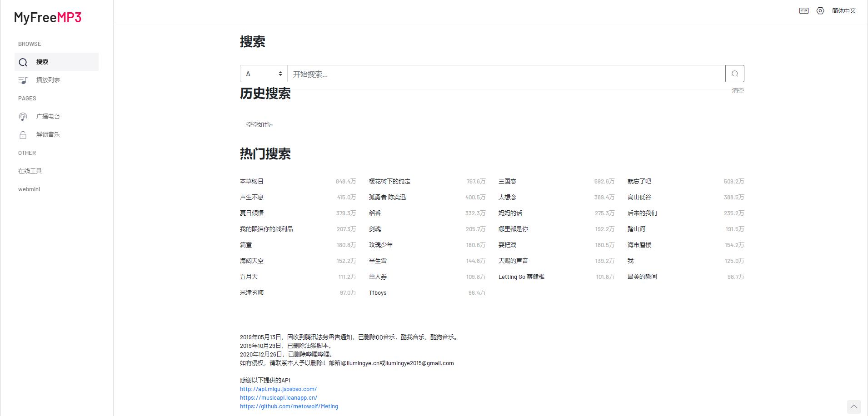Open the 广播电台 radio page
868x416 pixels.
pyautogui.click(x=48, y=116)
